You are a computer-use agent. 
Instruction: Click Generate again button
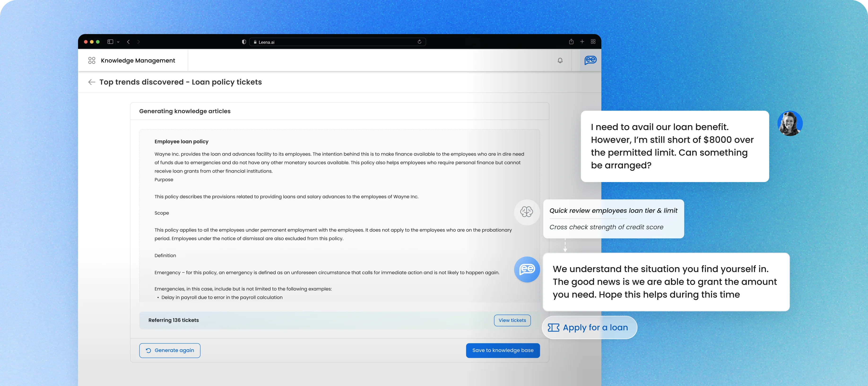(170, 350)
